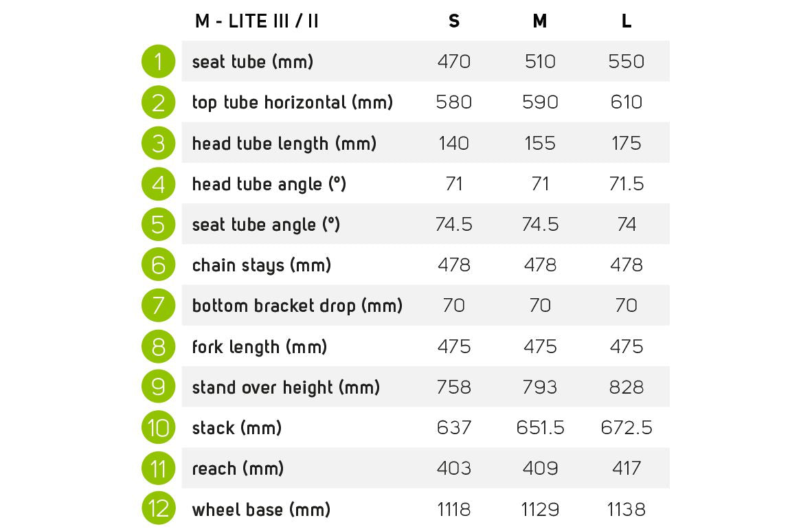Select the bottom bracket drop label
The height and width of the screenshot is (529, 812).
[297, 306]
